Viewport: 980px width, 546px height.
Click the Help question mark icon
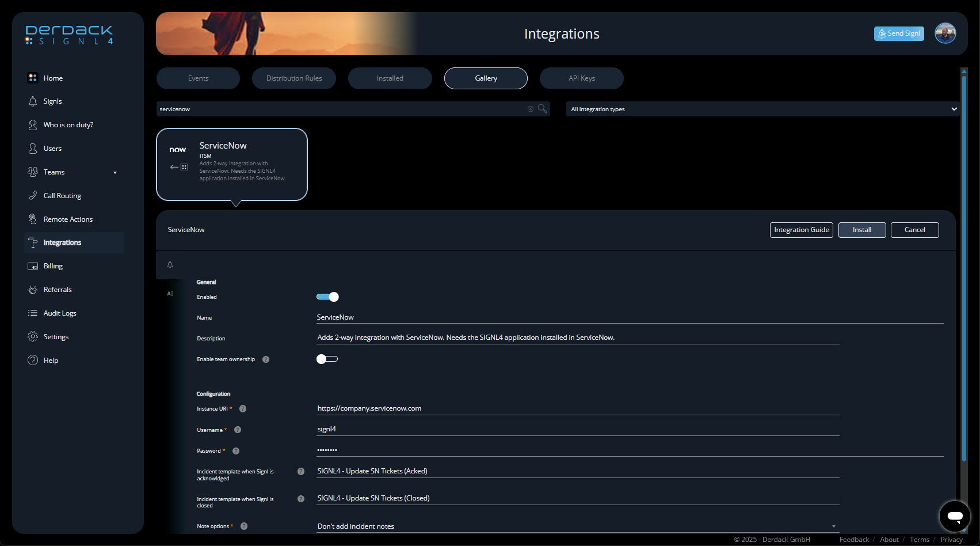pyautogui.click(x=33, y=361)
